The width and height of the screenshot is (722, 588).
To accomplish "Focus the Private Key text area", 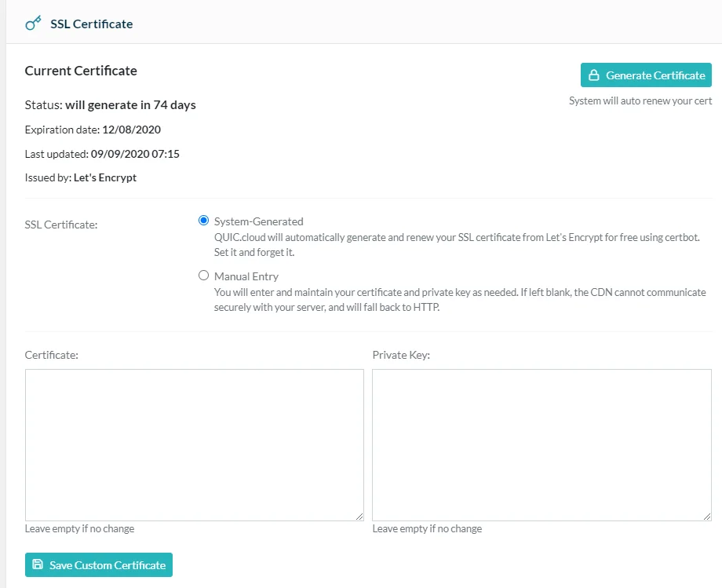I will (x=542, y=445).
